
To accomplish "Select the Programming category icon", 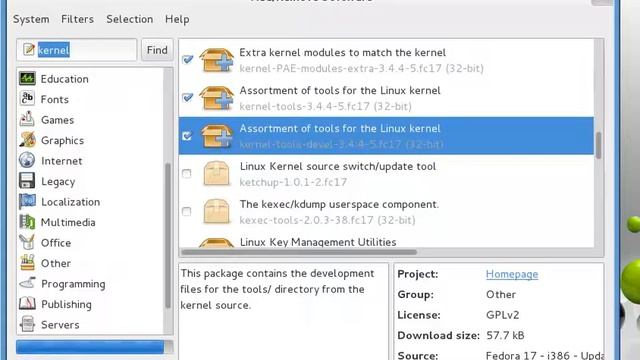I will coord(27,283).
